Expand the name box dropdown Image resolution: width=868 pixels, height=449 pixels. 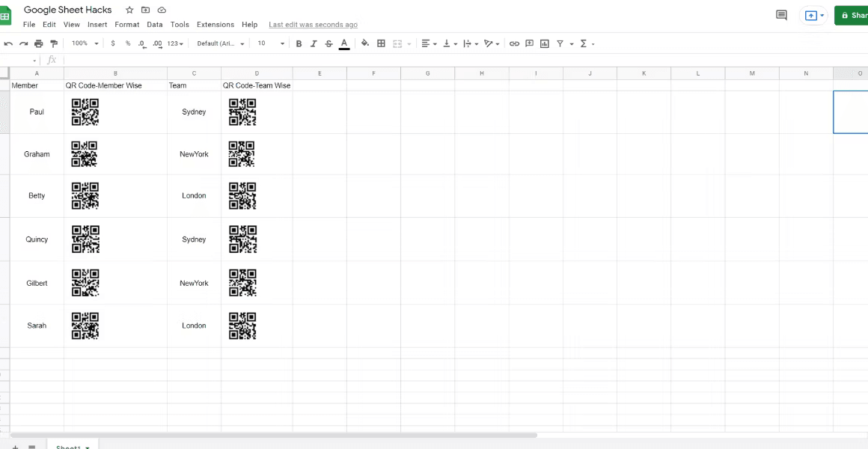pos(35,61)
